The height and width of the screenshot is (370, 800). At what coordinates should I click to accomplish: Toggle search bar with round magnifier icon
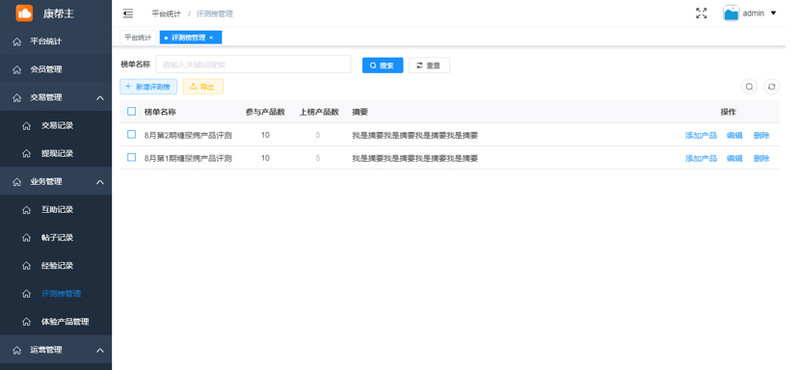coord(749,87)
